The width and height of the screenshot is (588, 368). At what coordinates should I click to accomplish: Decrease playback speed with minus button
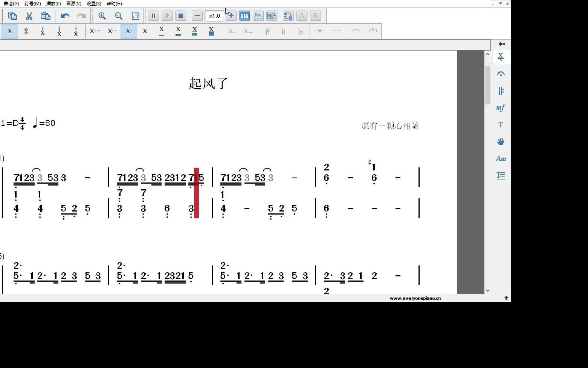pyautogui.click(x=197, y=16)
